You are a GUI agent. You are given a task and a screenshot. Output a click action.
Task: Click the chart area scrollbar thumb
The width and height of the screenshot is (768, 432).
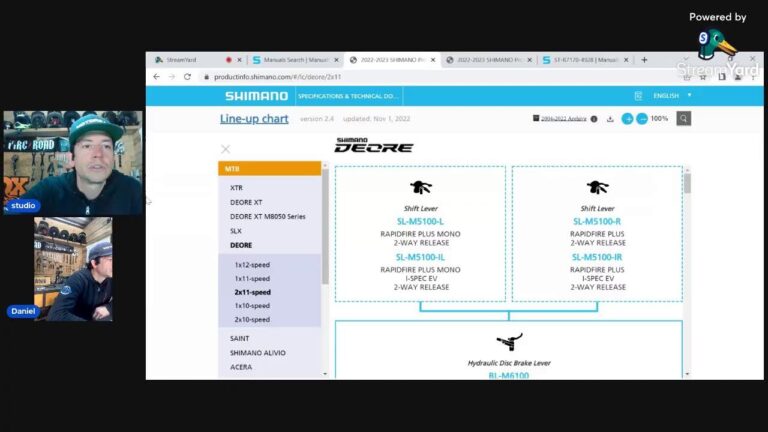click(x=687, y=184)
